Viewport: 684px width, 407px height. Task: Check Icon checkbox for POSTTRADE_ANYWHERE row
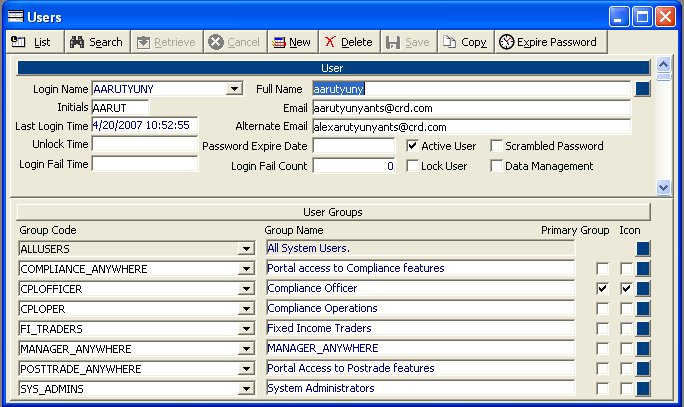pyautogui.click(x=626, y=368)
